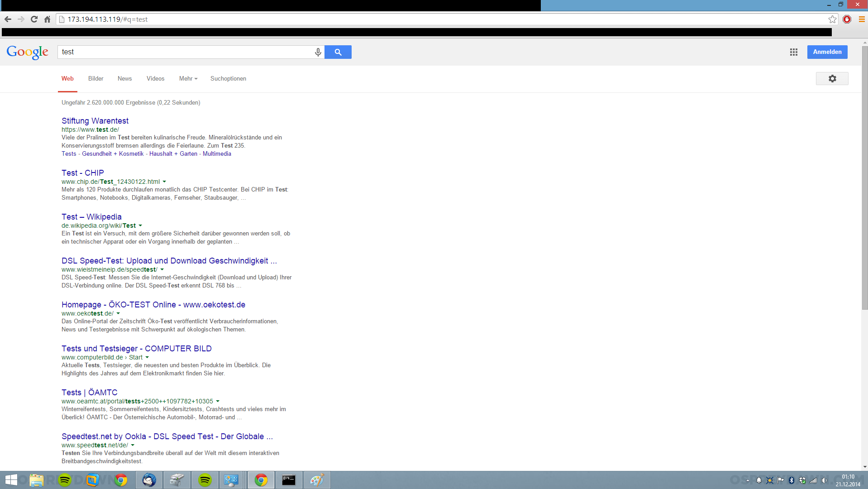Click the red extension icon in Chrome toolbar
868x489 pixels.
point(847,19)
